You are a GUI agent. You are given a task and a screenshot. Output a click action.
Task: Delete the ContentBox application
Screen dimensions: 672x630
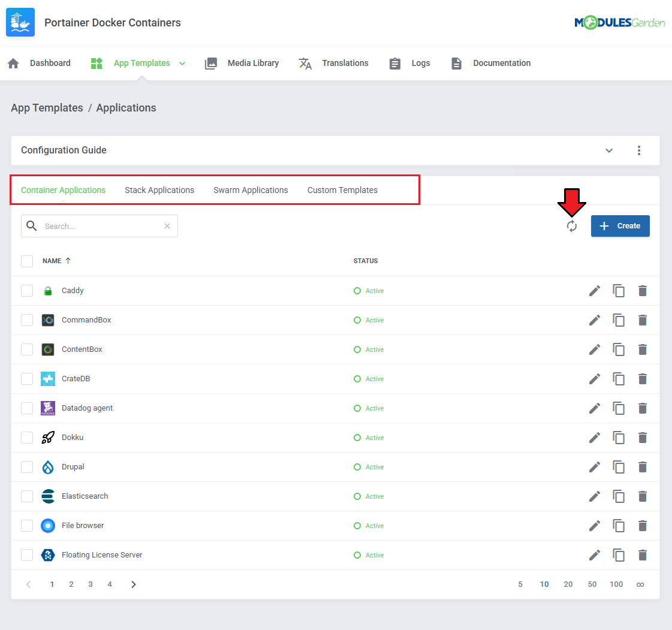(643, 349)
